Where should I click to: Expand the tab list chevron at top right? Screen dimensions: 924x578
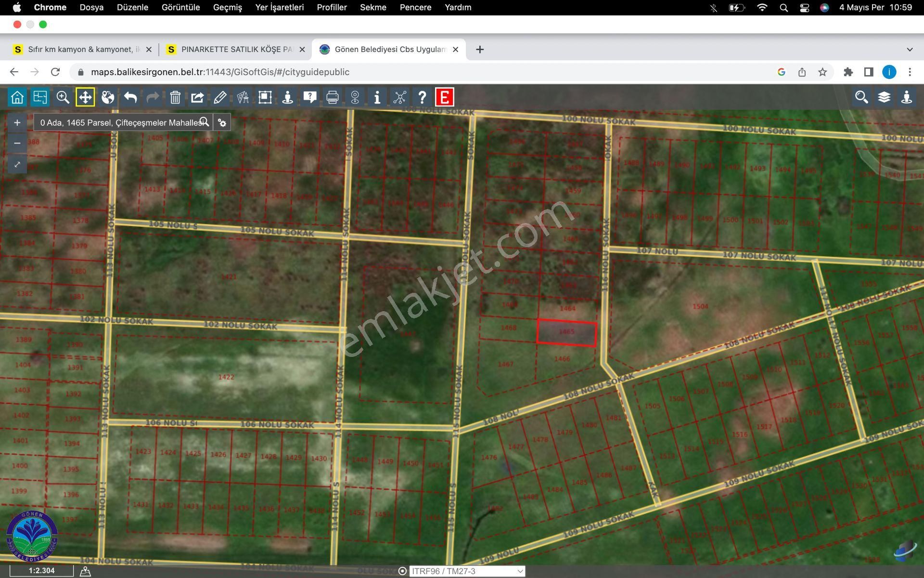[910, 49]
